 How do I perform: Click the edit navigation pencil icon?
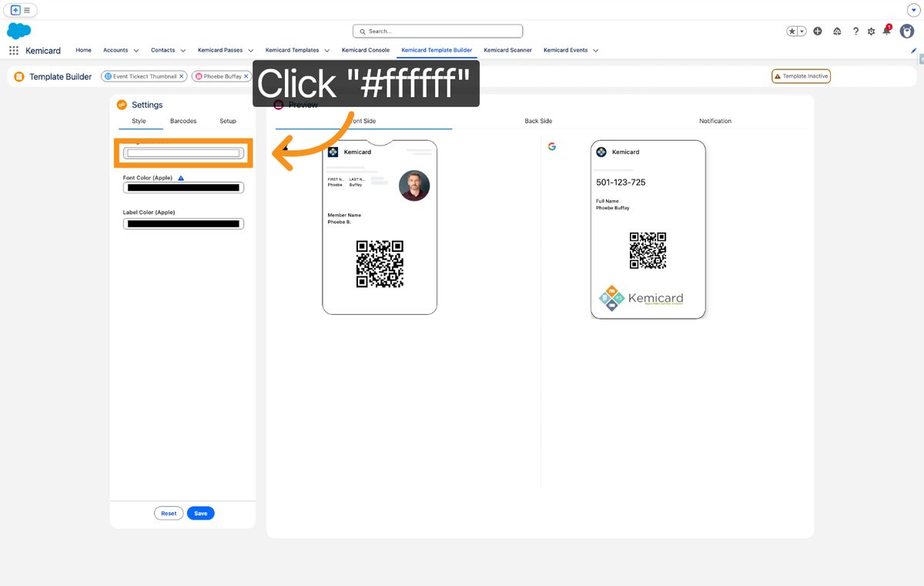[x=914, y=50]
